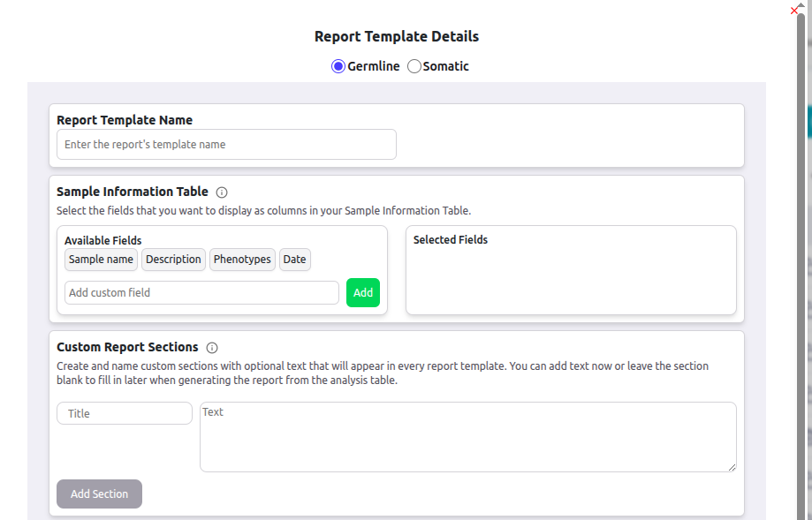
Task: Click into the Add custom field box
Action: [201, 293]
